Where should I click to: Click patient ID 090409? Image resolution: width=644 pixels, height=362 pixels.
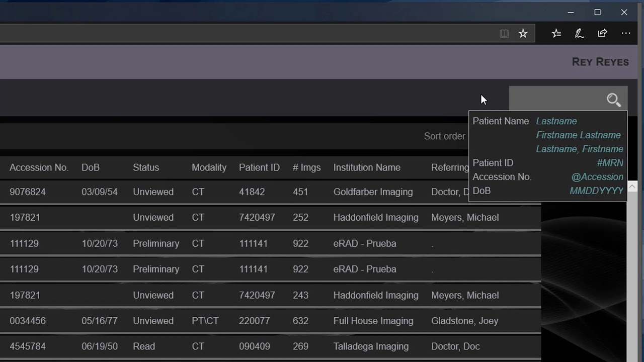click(x=255, y=346)
